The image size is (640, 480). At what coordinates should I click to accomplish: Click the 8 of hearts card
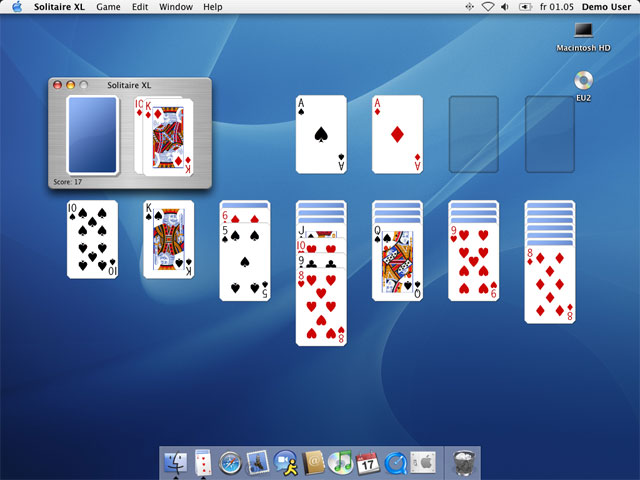click(x=321, y=307)
